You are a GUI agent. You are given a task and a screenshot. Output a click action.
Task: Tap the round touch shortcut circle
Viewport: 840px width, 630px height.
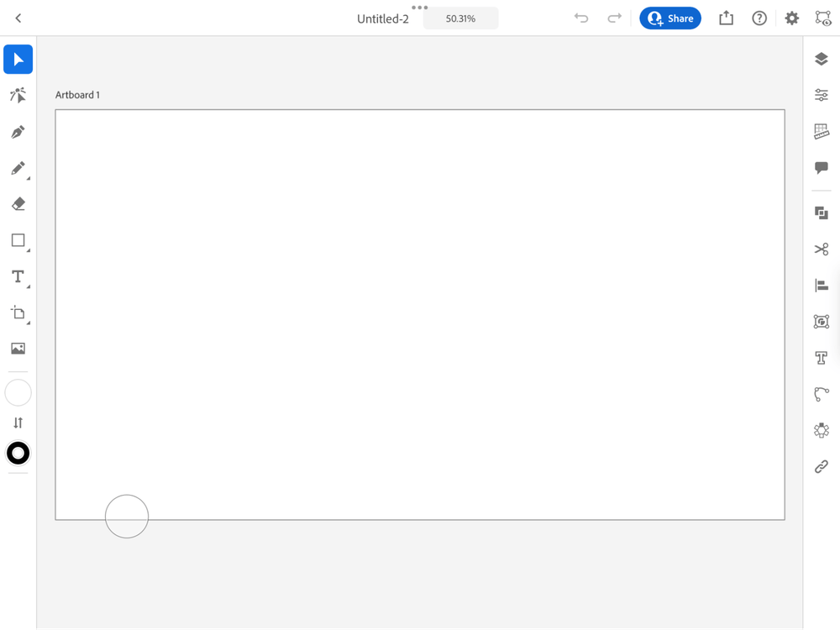pyautogui.click(x=127, y=517)
